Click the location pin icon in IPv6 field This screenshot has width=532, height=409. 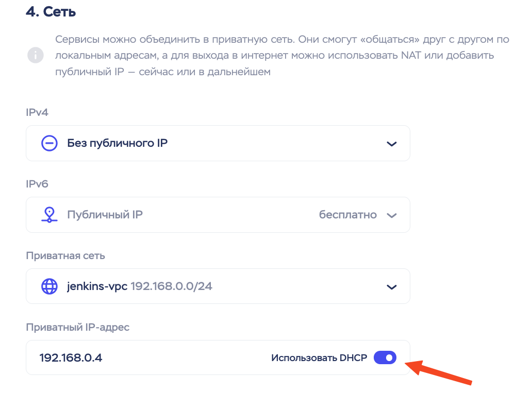coord(49,215)
